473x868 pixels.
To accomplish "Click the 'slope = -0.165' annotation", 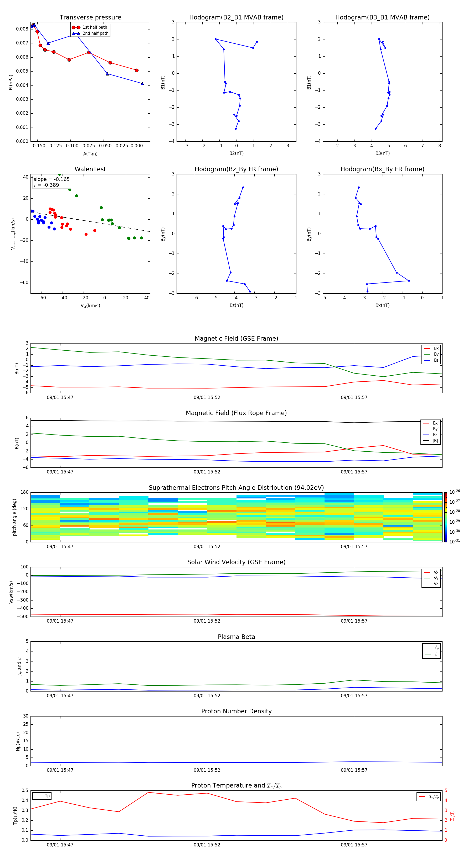I will pos(52,179).
